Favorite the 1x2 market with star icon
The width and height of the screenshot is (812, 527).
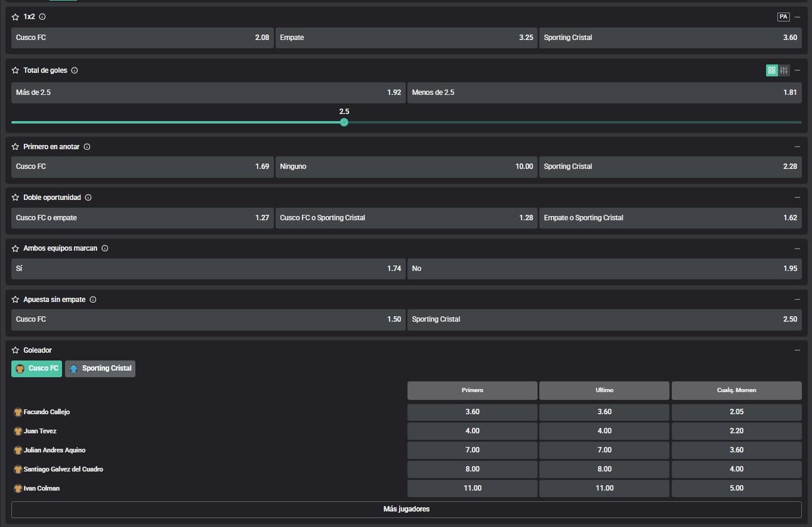(x=16, y=17)
